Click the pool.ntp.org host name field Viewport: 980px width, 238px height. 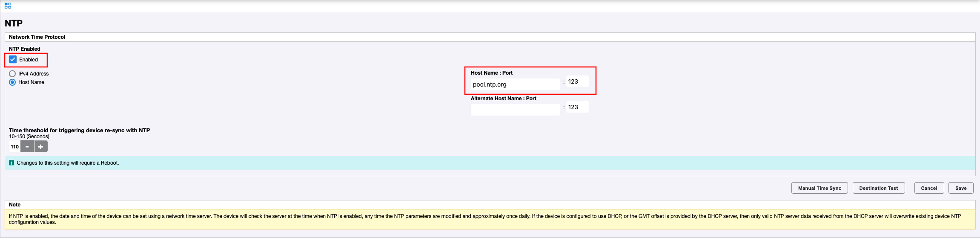(515, 84)
